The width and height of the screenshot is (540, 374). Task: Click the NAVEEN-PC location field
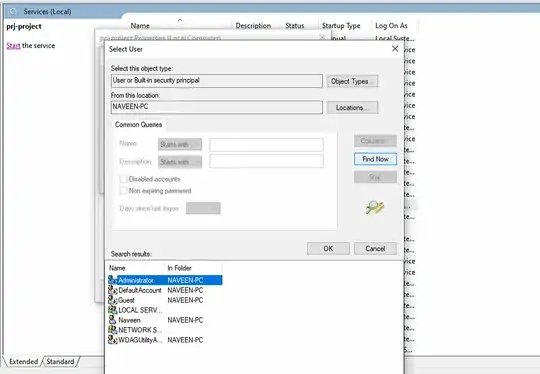point(217,107)
